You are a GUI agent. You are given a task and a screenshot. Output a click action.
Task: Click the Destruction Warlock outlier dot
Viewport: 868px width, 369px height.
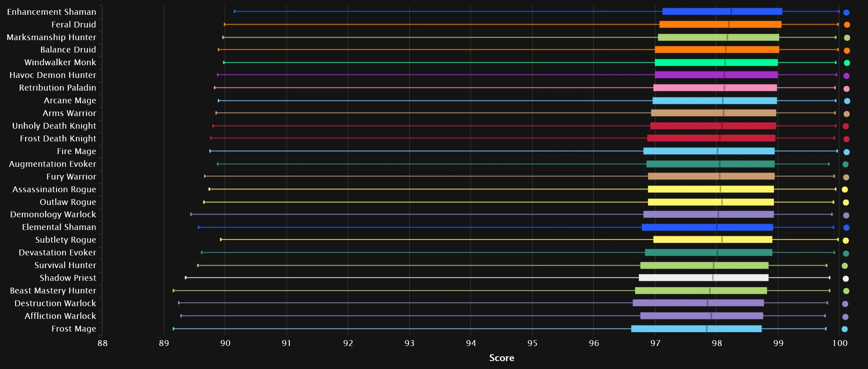[x=845, y=304]
